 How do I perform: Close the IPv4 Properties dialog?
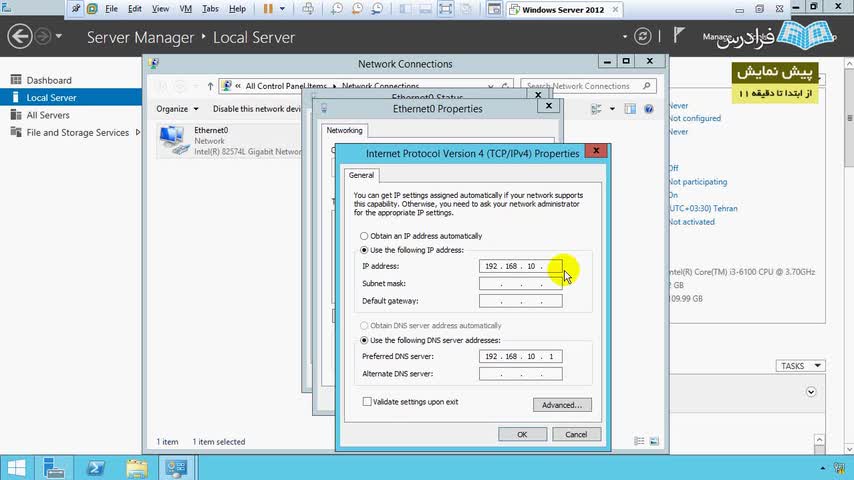[596, 151]
